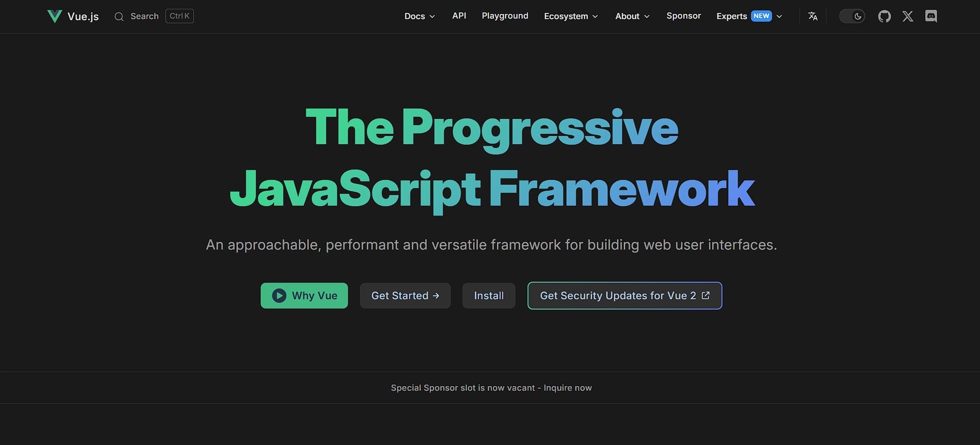980x445 pixels.
Task: Click the play icon in Why Vue
Action: (x=279, y=296)
